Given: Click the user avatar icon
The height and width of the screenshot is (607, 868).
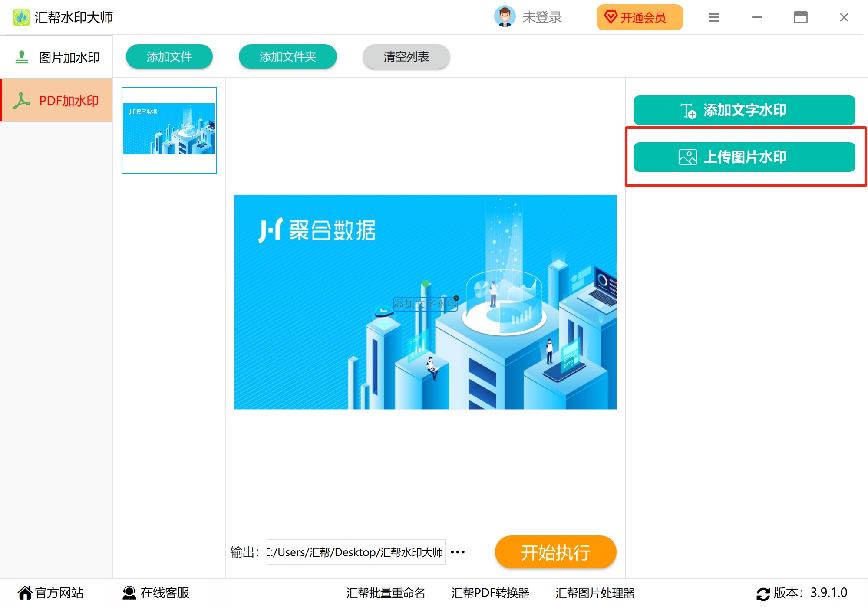Looking at the screenshot, I should [x=505, y=17].
